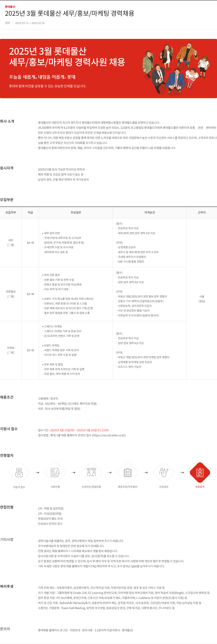
Task: Click SA~M grade in the 마케팅 row
Action: pyautogui.click(x=30, y=350)
